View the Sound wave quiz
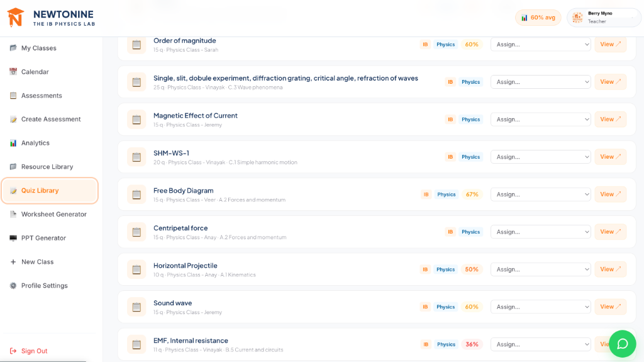 tap(610, 307)
